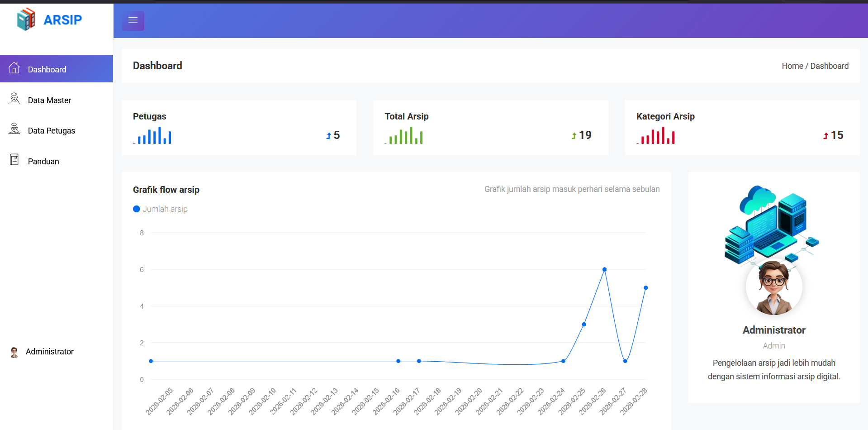Open the Dashboard menu item
The width and height of the screenshot is (868, 430).
point(57,69)
